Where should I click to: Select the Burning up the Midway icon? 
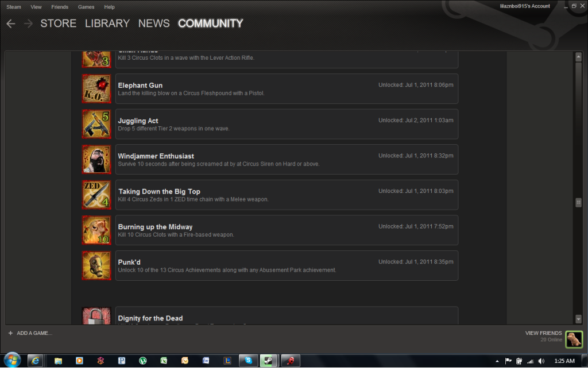pos(96,230)
